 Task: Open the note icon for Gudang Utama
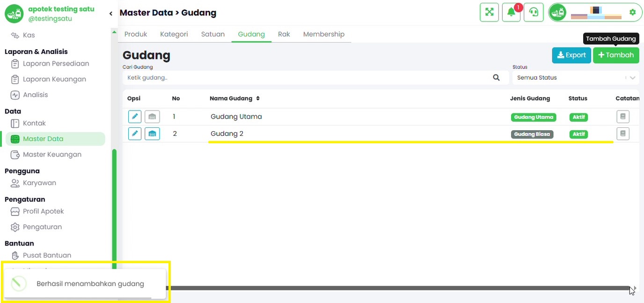click(623, 116)
